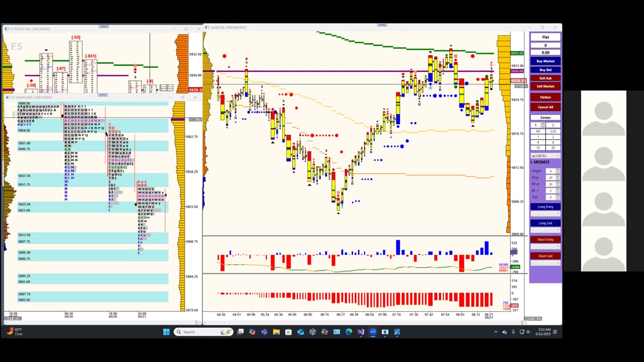Click the L MESM25 contract label
644x362 pixels.
pyautogui.click(x=540, y=162)
